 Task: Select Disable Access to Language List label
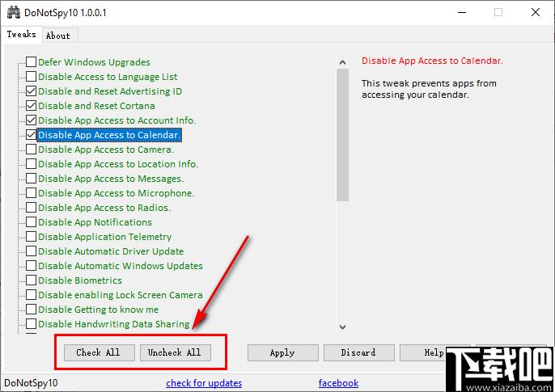tap(108, 77)
